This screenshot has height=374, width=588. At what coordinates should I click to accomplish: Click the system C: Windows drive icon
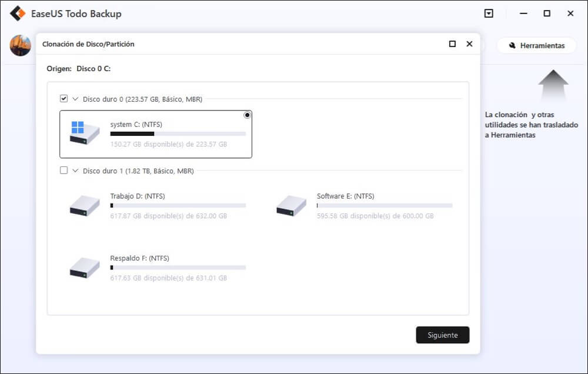click(x=84, y=133)
